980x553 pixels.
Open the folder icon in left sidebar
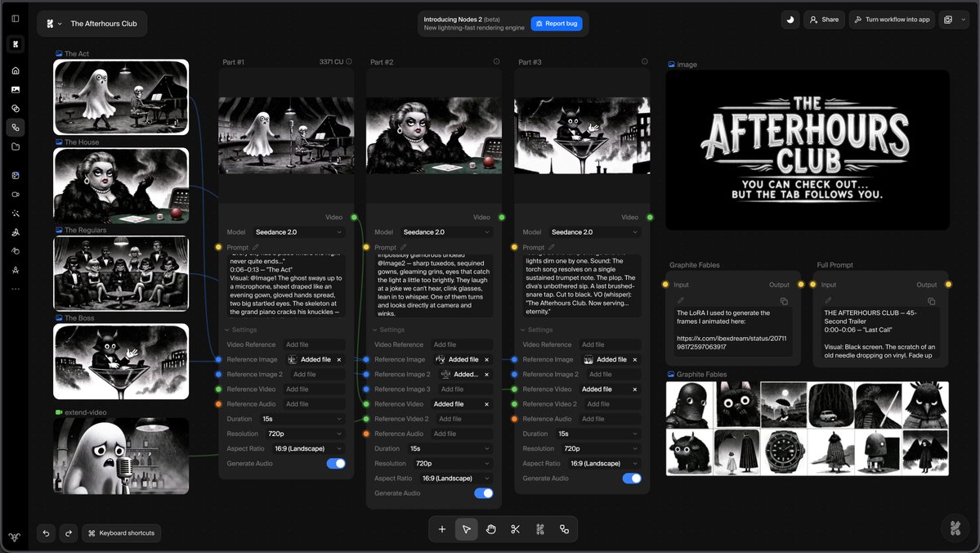pos(16,146)
